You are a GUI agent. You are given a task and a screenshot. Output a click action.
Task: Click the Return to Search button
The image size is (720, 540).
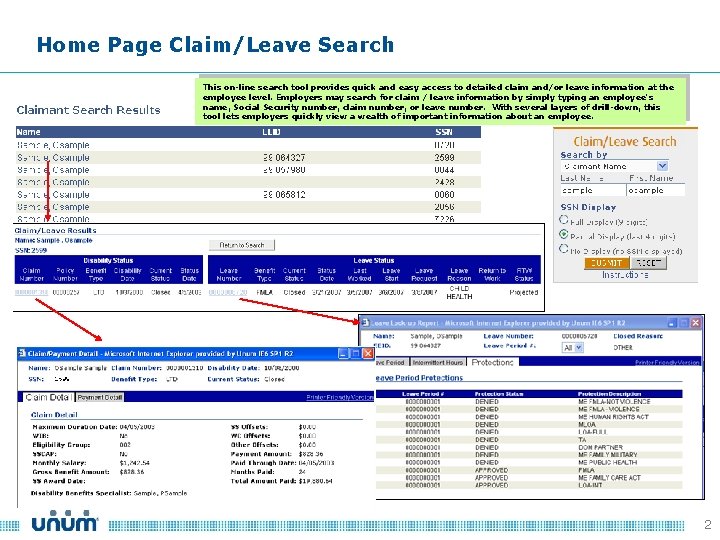pos(242,245)
